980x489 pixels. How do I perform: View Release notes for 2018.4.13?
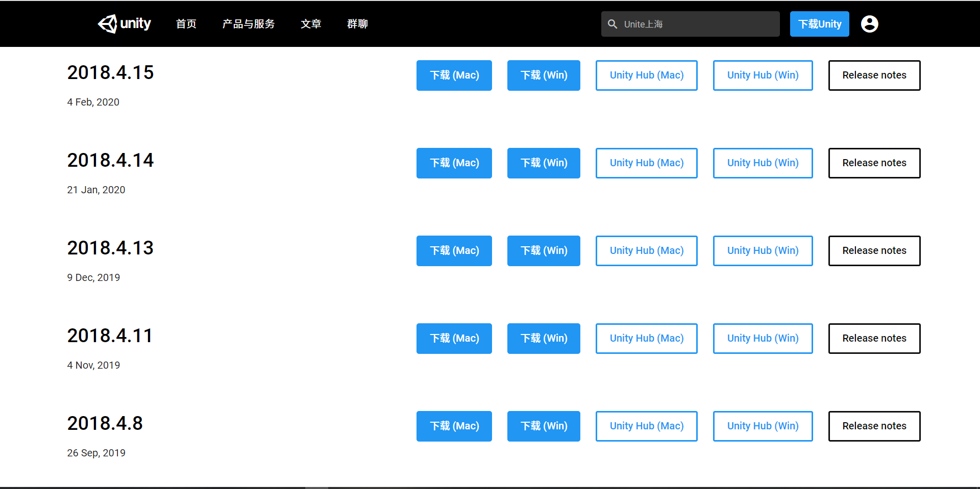tap(874, 251)
